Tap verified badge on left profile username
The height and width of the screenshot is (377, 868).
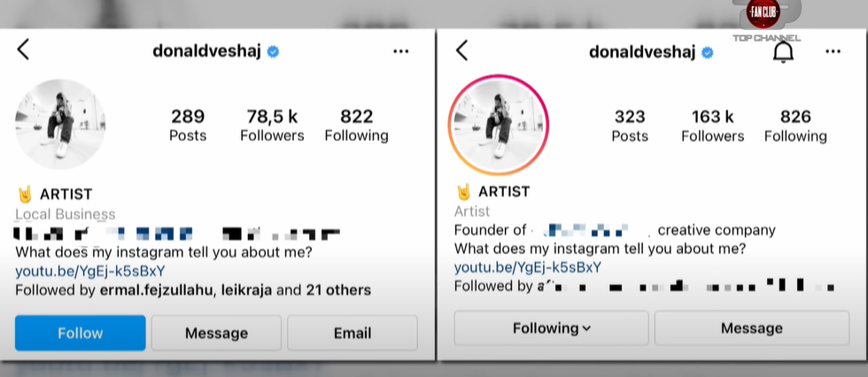pos(274,51)
